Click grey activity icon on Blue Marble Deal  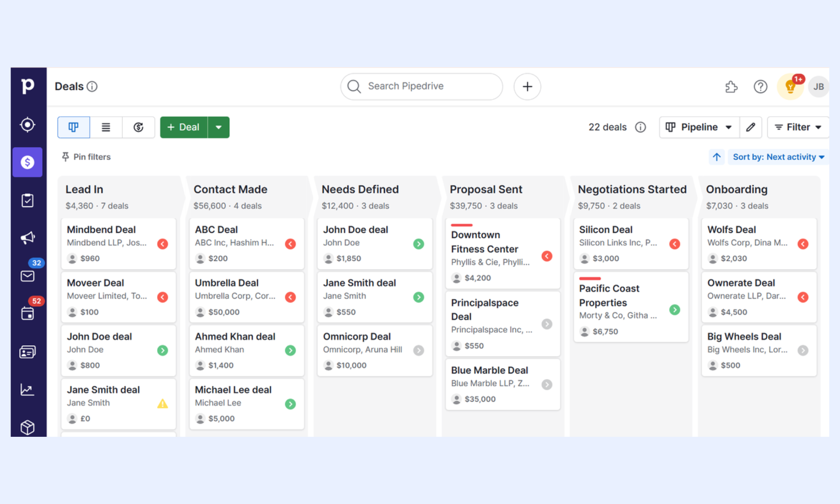click(x=546, y=384)
